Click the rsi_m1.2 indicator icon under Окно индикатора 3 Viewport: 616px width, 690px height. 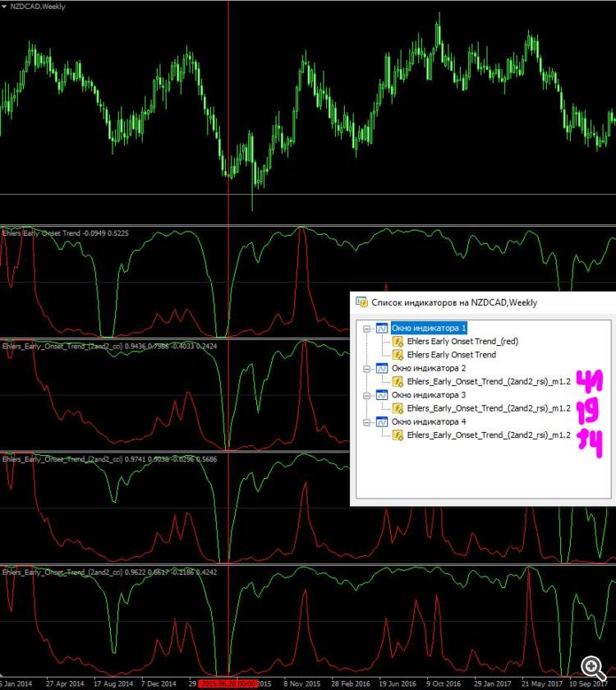(x=398, y=408)
